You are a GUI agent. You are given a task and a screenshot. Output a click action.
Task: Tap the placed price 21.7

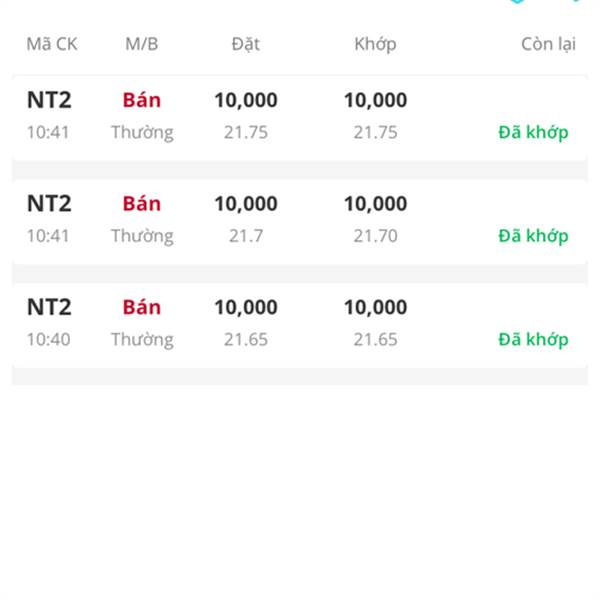[246, 236]
